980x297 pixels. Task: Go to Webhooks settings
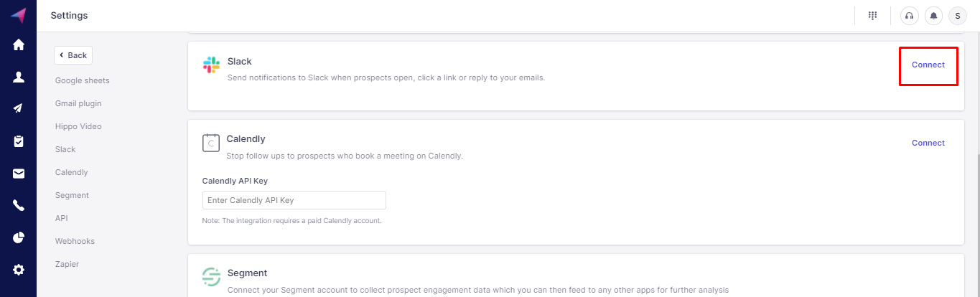tap(75, 241)
